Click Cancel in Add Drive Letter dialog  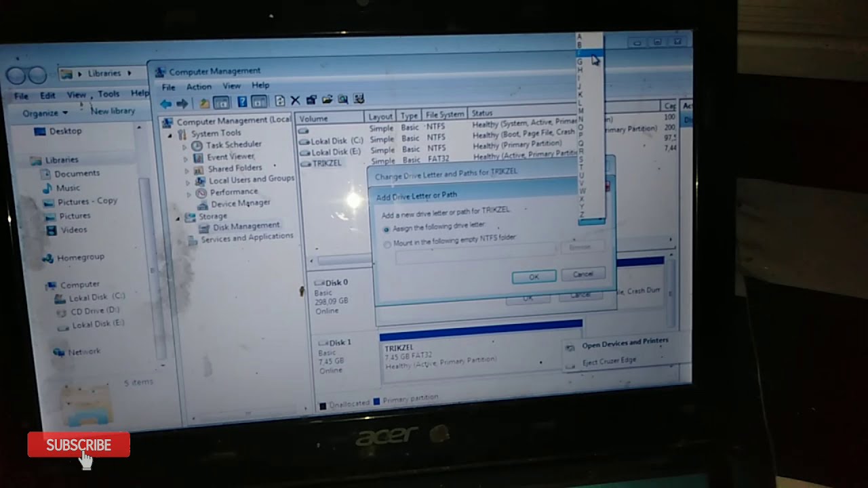583,274
